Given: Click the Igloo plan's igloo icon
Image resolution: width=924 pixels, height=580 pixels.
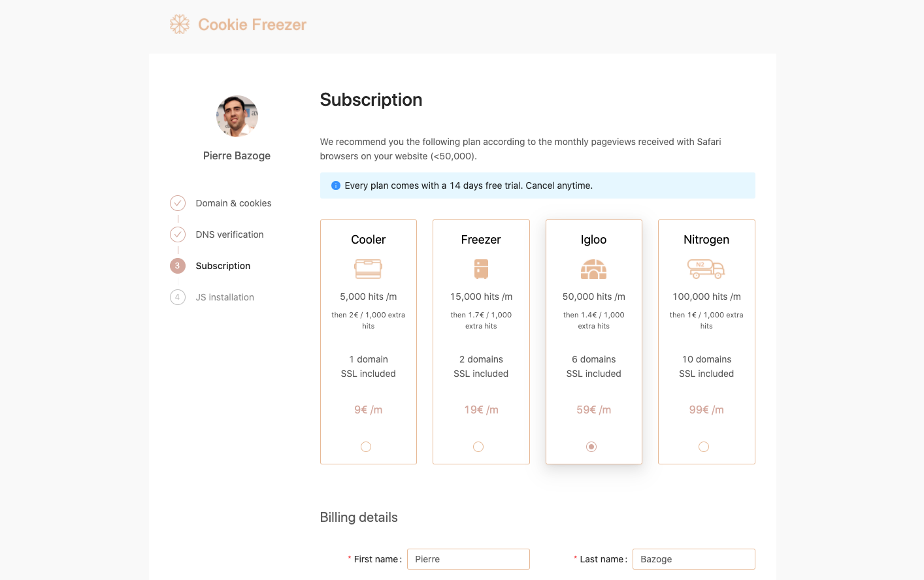Looking at the screenshot, I should click(x=593, y=268).
